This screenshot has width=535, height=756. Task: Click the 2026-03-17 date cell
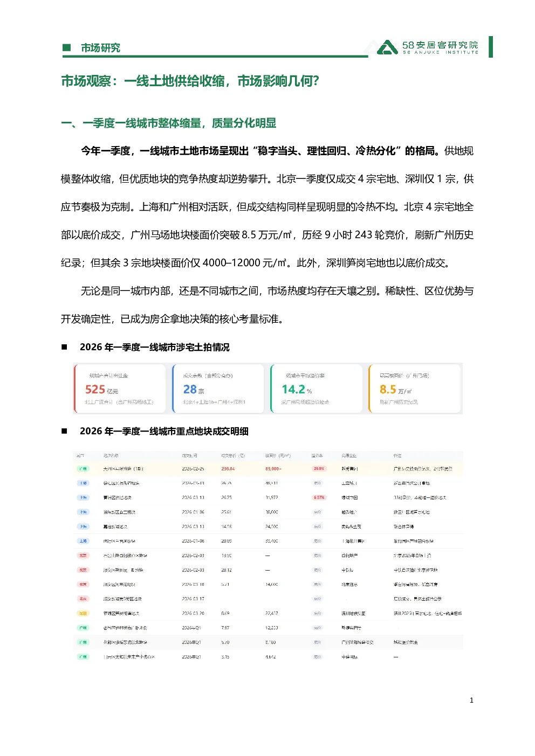193,599
